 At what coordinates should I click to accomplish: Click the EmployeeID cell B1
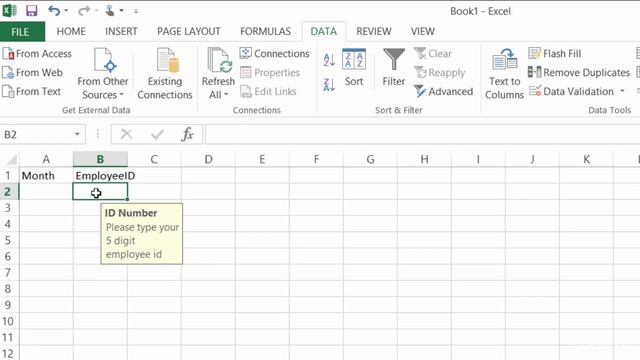pos(100,176)
